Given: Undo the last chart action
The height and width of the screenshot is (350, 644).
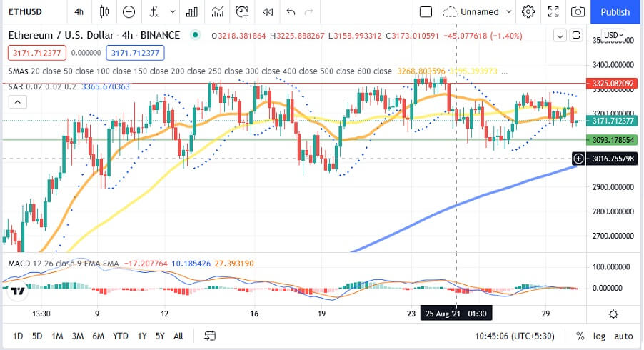Looking at the screenshot, I should (x=290, y=11).
